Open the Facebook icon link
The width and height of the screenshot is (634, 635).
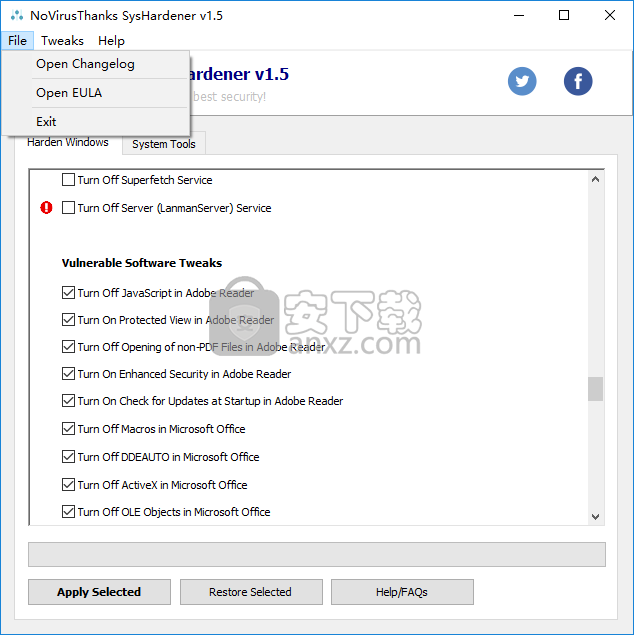[578, 81]
